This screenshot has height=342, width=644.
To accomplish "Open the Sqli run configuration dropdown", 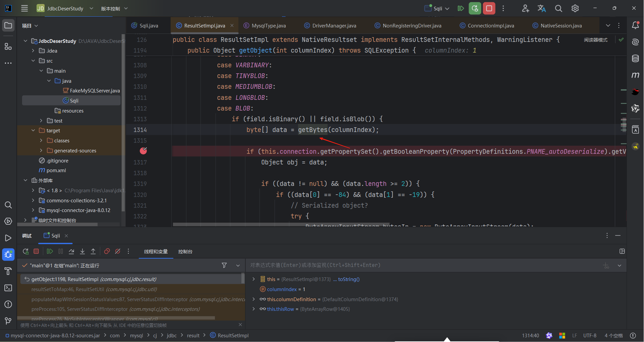I will [x=437, y=8].
